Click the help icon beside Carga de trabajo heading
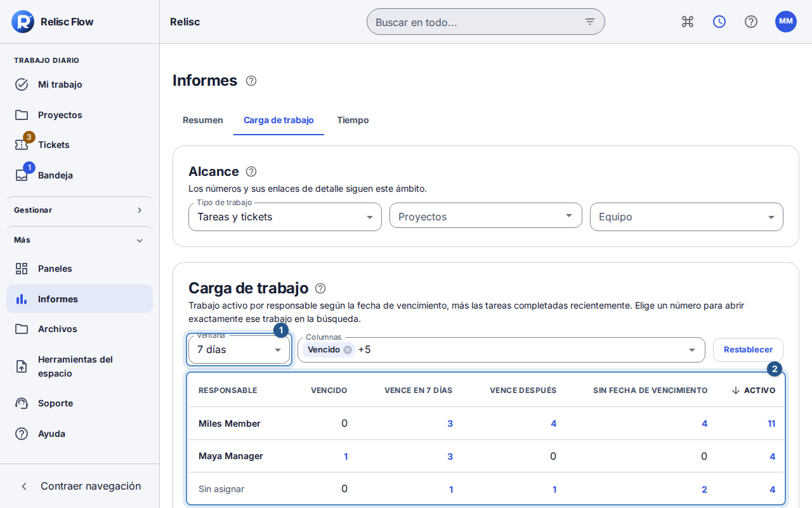This screenshot has width=812, height=508. point(320,288)
